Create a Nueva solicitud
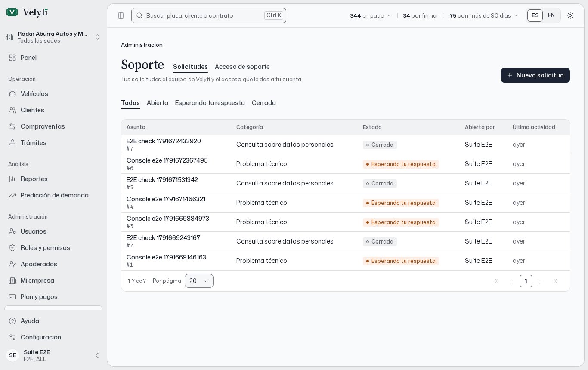Screen dimensions: 588x370 tap(535, 75)
